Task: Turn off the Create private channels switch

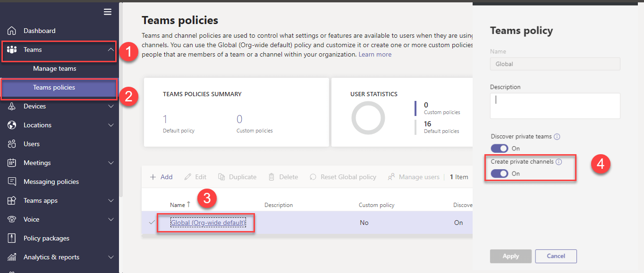Action: pyautogui.click(x=500, y=174)
